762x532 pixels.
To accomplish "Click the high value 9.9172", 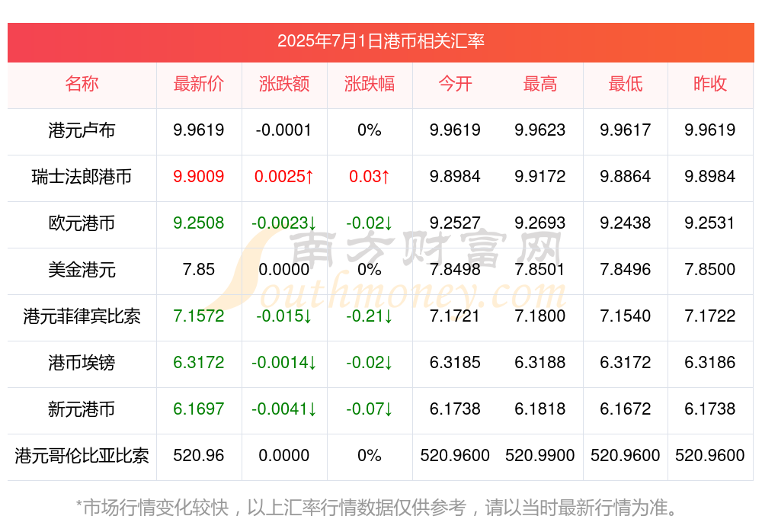I will (x=540, y=176).
